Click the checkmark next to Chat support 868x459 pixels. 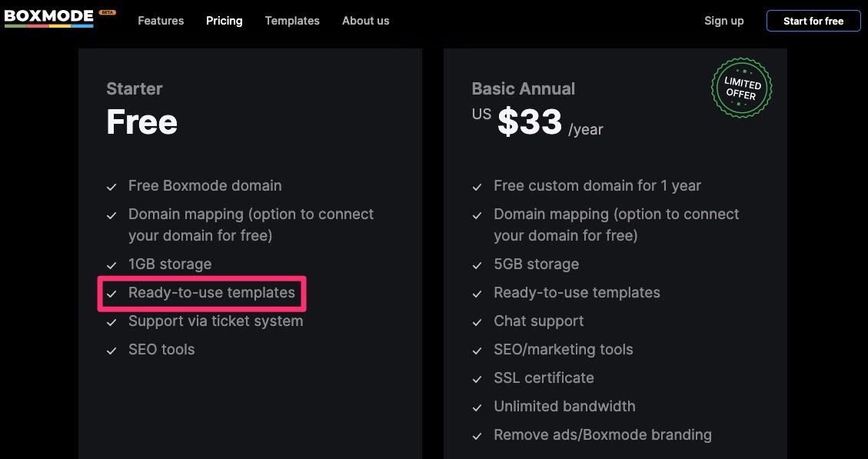[x=477, y=322]
